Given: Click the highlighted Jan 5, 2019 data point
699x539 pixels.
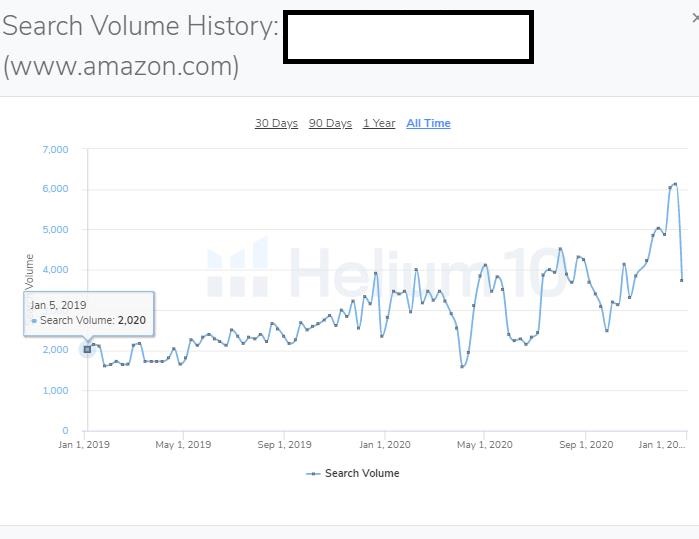Looking at the screenshot, I should 87,349.
